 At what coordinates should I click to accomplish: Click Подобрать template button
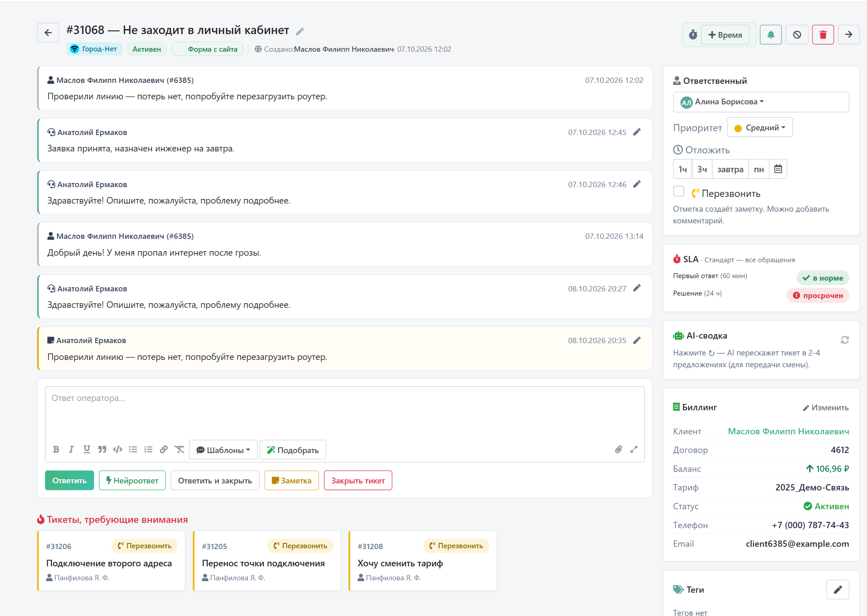tap(293, 450)
